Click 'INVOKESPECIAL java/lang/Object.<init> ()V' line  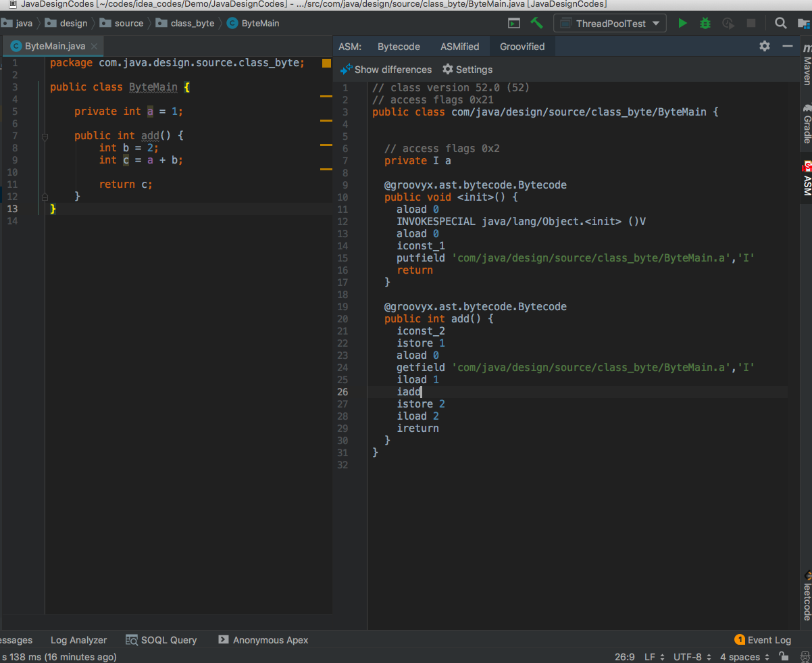(522, 222)
